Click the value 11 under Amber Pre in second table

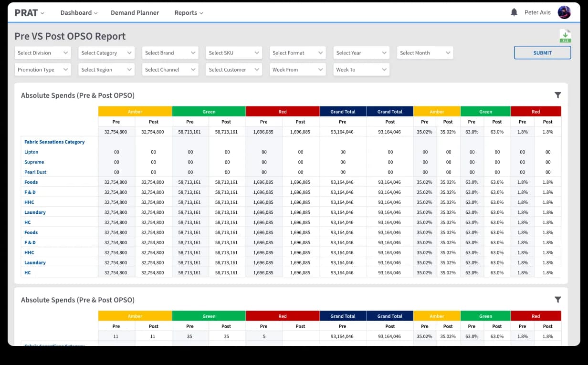click(x=116, y=336)
